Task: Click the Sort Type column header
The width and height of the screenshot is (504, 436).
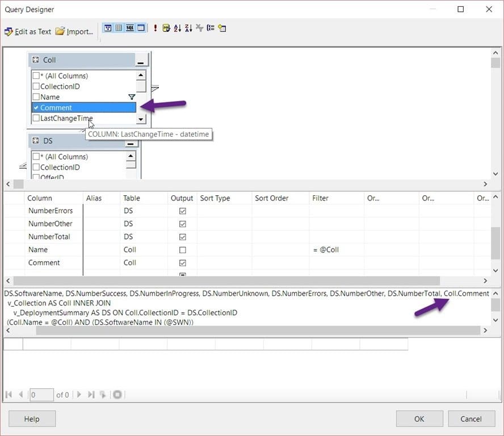Action: pyautogui.click(x=225, y=198)
